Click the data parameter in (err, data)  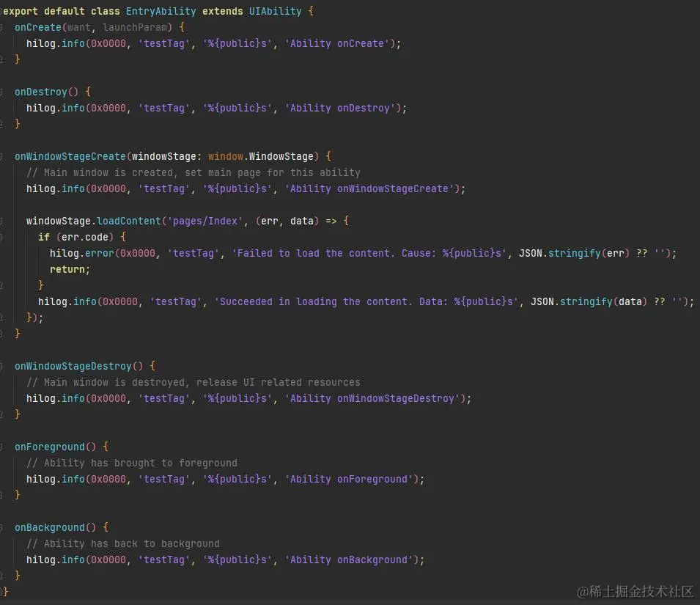pos(302,221)
